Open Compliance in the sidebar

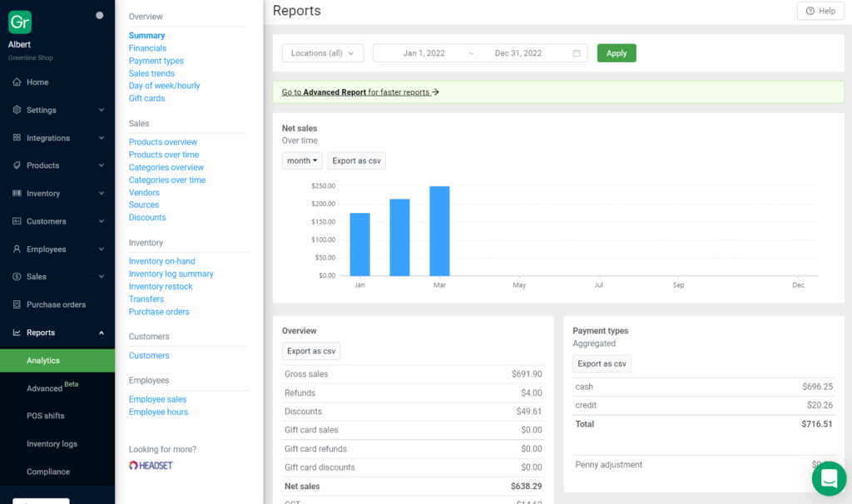pyautogui.click(x=48, y=472)
